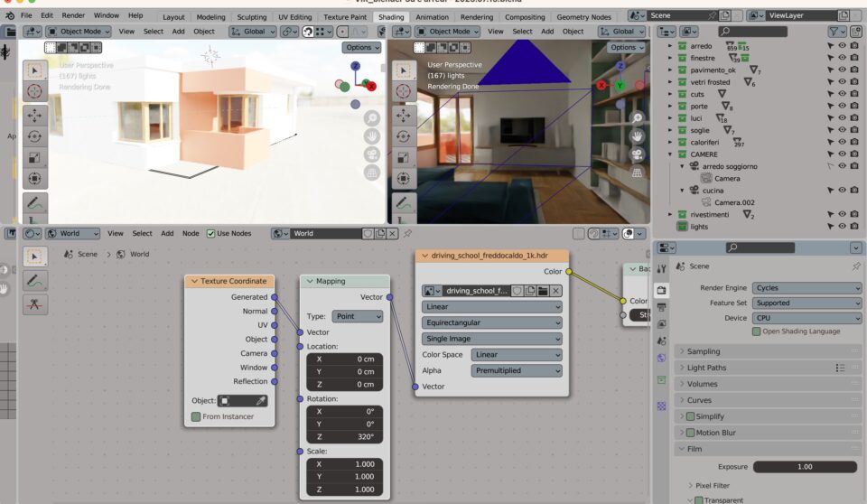Open image file with the folder icon
The image size is (867, 504).
(543, 290)
